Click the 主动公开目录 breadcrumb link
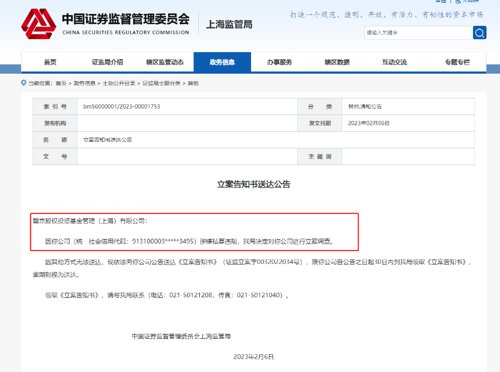 [119, 83]
